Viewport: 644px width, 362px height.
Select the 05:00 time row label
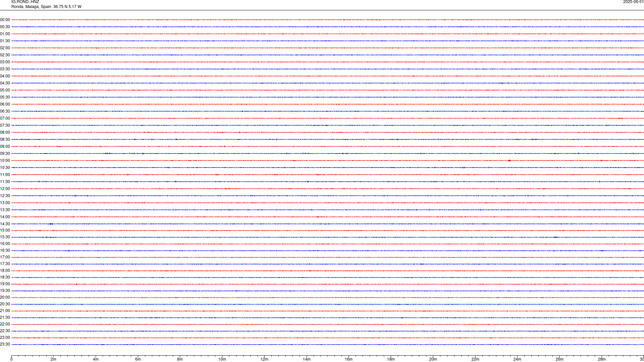coord(5,90)
